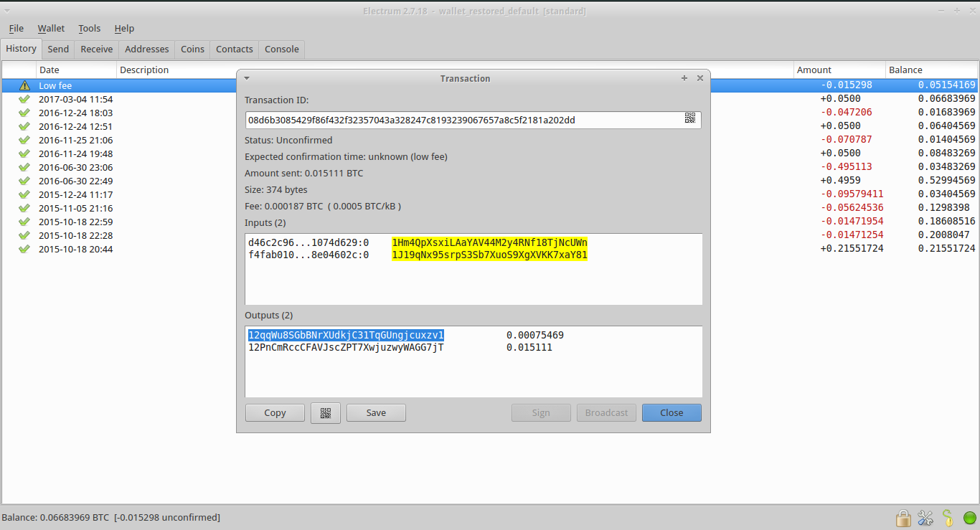
Task: Click output amount 0.00075469
Action: (x=535, y=335)
